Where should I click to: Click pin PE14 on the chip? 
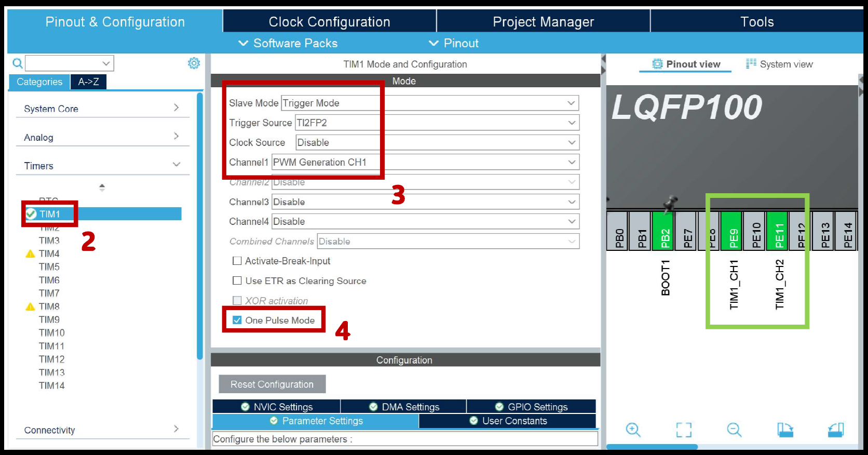(x=846, y=231)
